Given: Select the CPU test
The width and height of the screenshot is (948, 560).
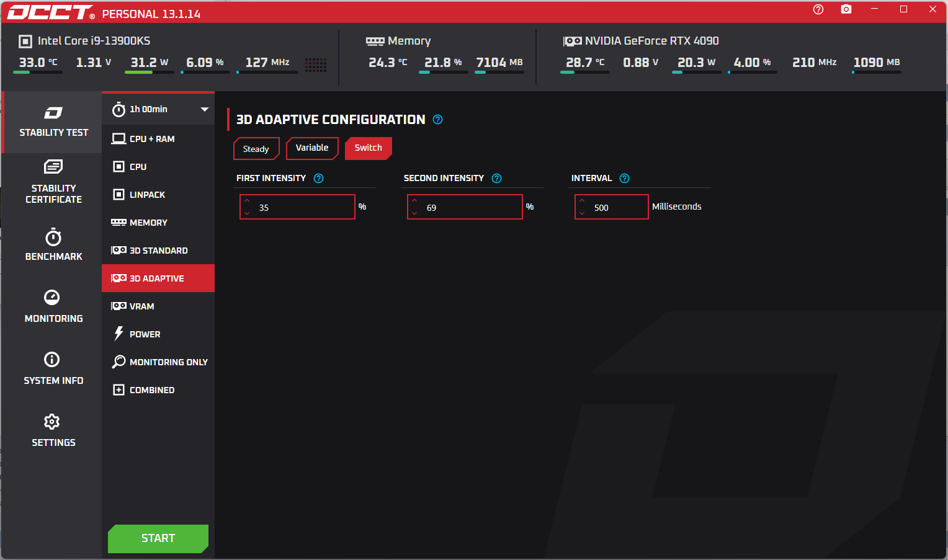Looking at the screenshot, I should (x=158, y=167).
